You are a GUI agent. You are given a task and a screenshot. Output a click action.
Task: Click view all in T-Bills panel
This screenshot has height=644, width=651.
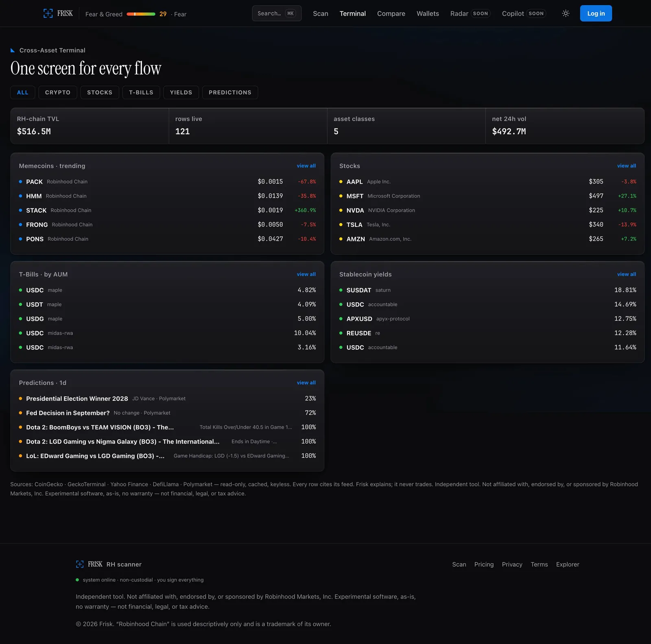point(306,274)
